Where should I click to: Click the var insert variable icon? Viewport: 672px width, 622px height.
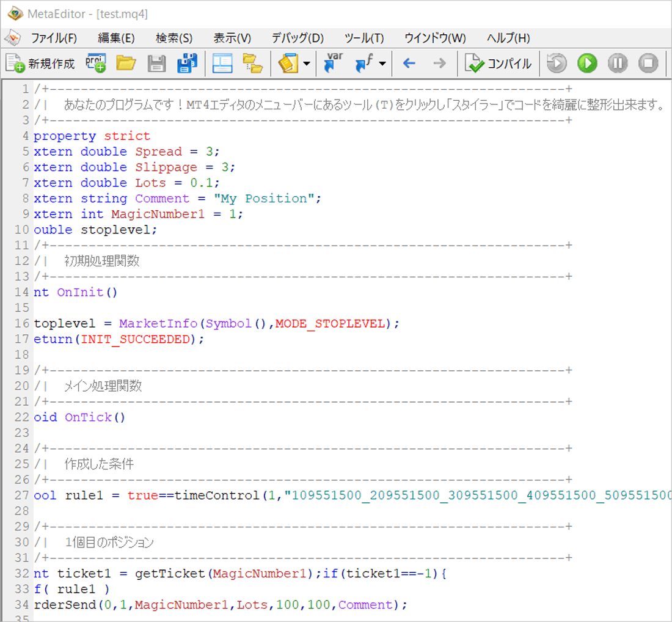click(333, 62)
